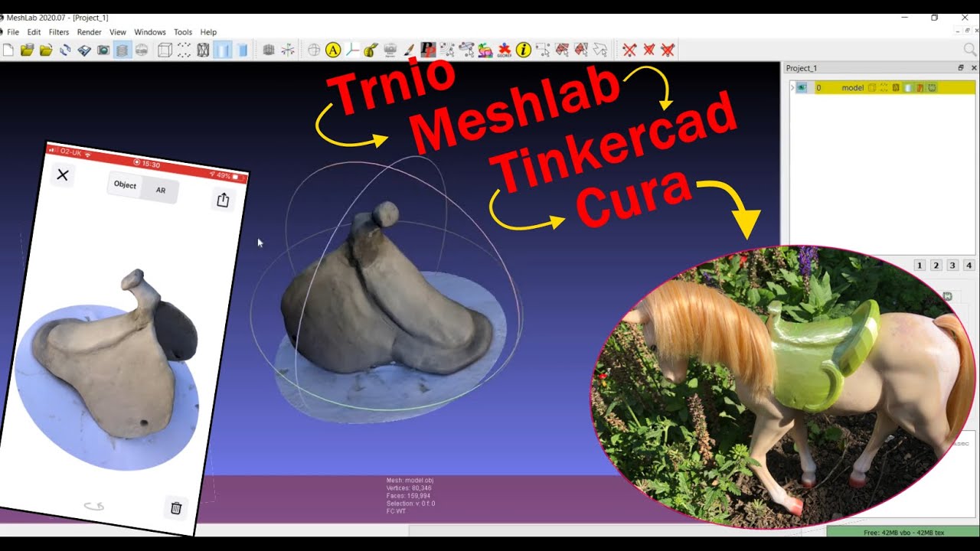Click the first red delete selected icon
980x551 pixels.
pyautogui.click(x=629, y=51)
